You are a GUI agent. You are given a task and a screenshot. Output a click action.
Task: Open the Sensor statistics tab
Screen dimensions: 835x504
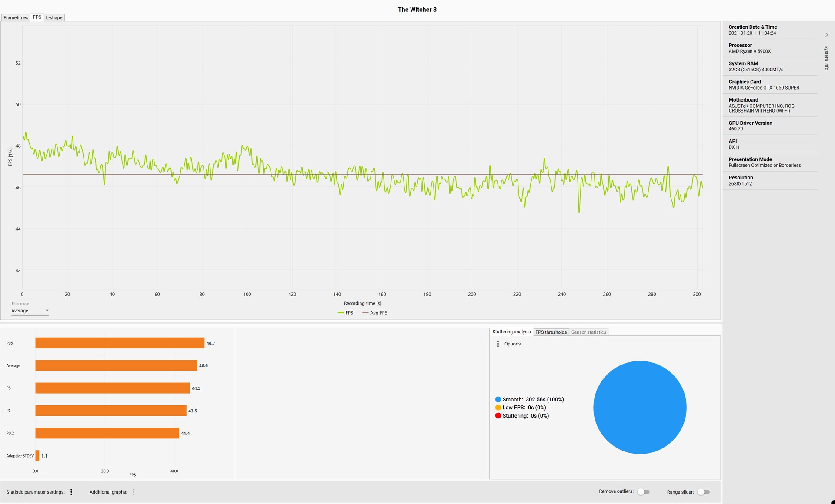pyautogui.click(x=588, y=332)
